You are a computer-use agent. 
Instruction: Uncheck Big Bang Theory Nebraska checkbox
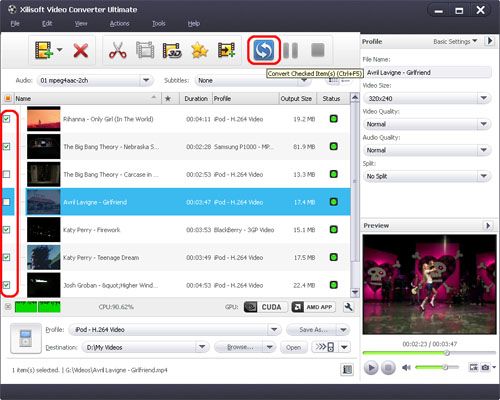6,146
